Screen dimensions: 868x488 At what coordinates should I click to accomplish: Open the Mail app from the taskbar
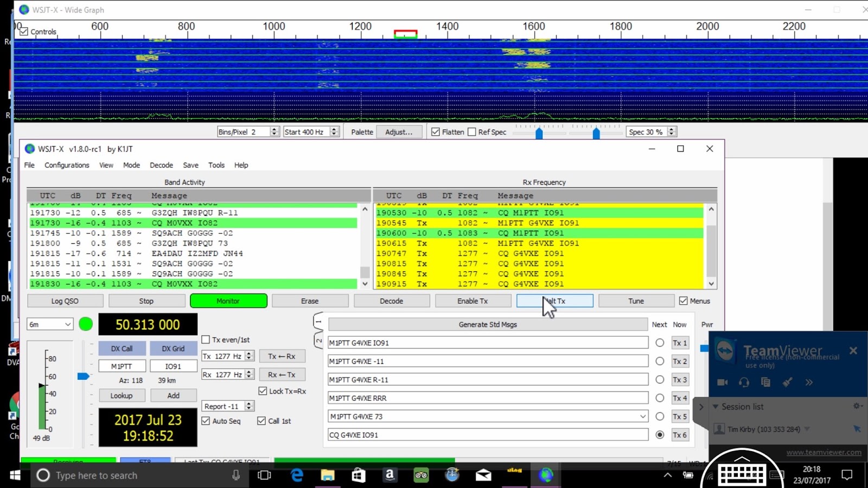[x=483, y=476]
